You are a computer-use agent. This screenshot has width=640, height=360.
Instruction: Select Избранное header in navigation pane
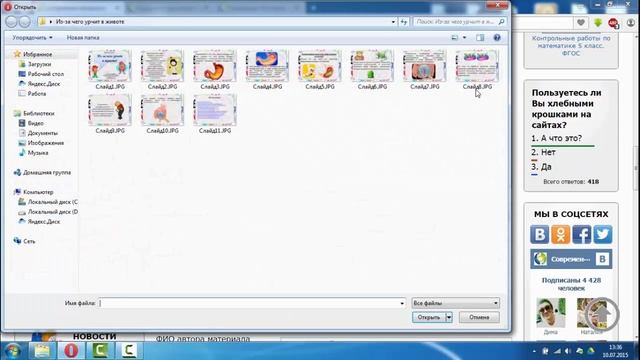[37, 54]
